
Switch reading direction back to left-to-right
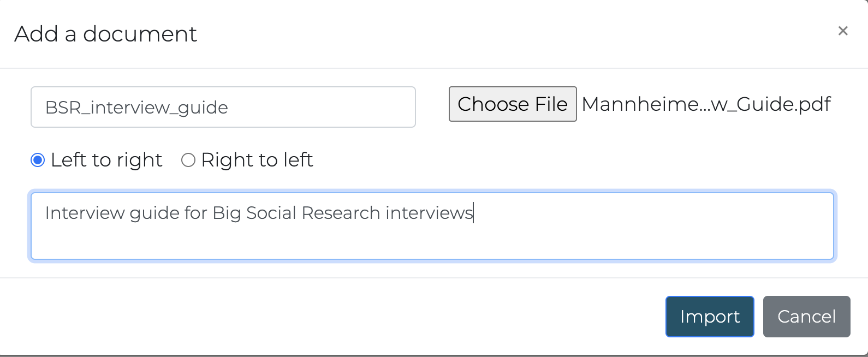click(37, 160)
